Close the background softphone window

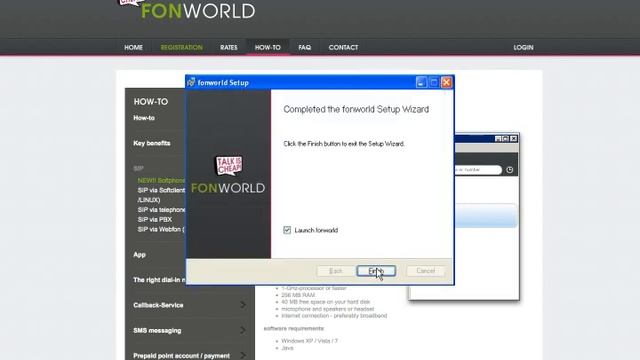(513, 139)
